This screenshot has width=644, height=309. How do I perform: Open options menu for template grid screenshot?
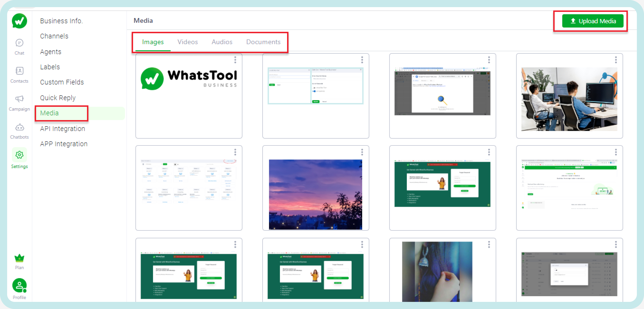[x=235, y=152]
